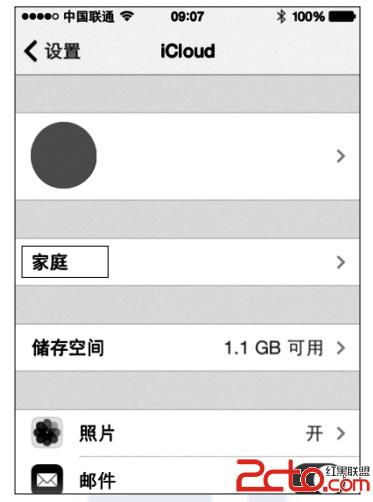Tap the Bluetooth status icon
Screen dimensions: 373x502
(x=281, y=16)
